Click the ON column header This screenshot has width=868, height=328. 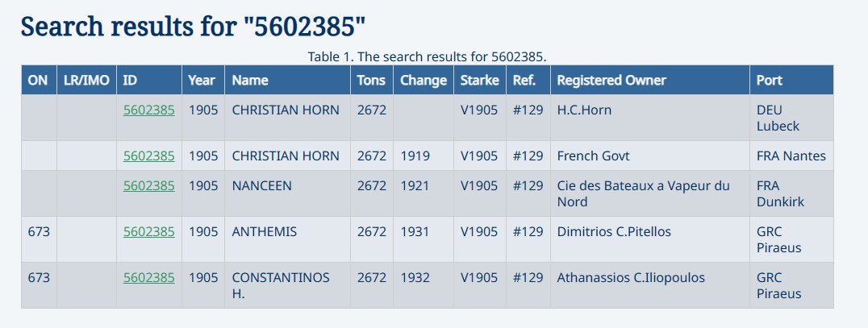tap(38, 80)
